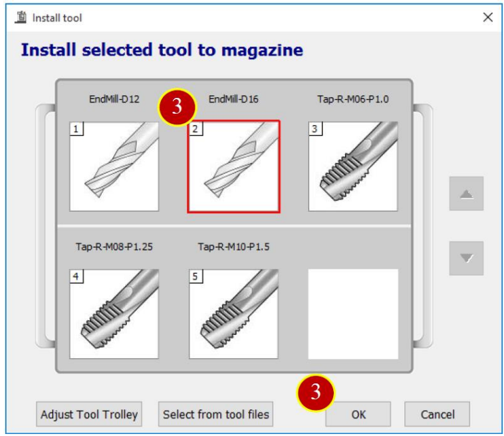Open Select from tool files
The image size is (504, 436).
click(x=215, y=414)
